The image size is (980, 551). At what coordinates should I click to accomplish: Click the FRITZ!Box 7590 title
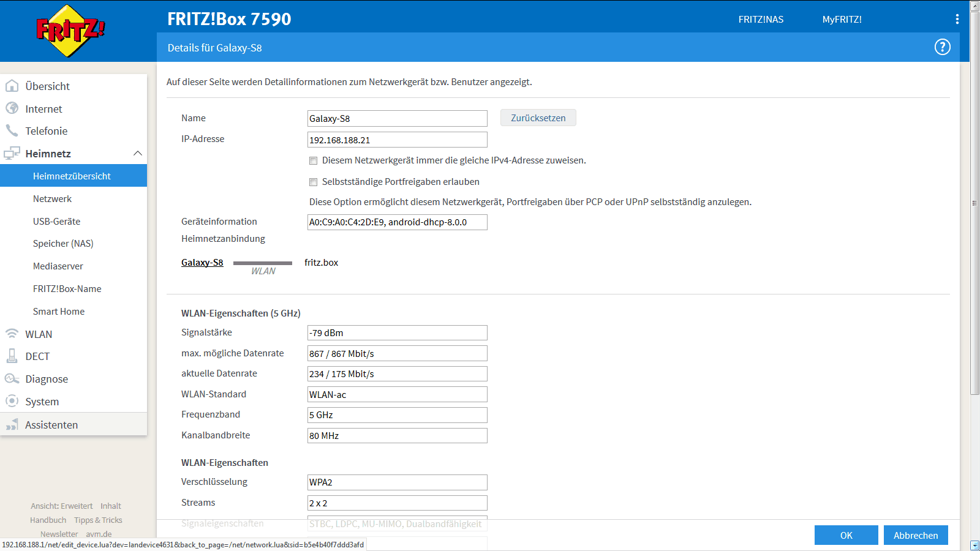coord(229,19)
